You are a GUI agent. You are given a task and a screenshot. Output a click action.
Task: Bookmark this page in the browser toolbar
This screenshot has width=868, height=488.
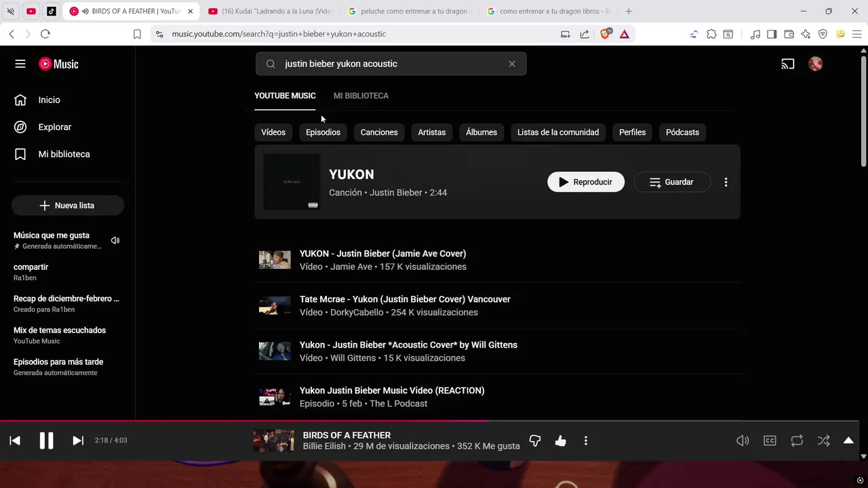(137, 34)
